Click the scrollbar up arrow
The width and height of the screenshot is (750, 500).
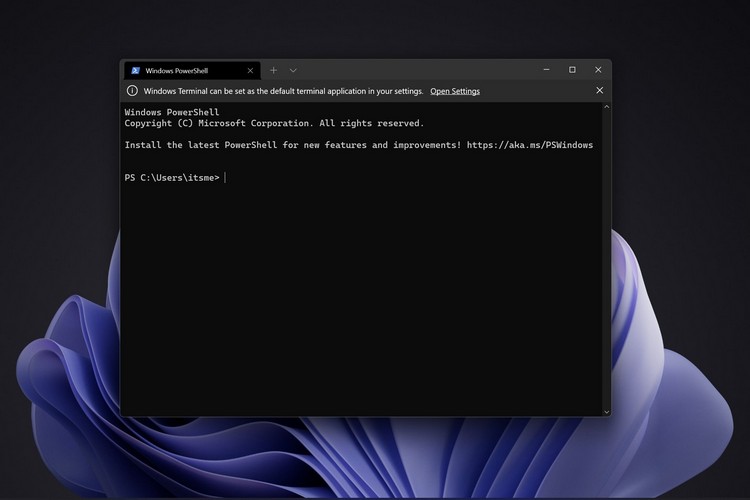pyautogui.click(x=607, y=107)
